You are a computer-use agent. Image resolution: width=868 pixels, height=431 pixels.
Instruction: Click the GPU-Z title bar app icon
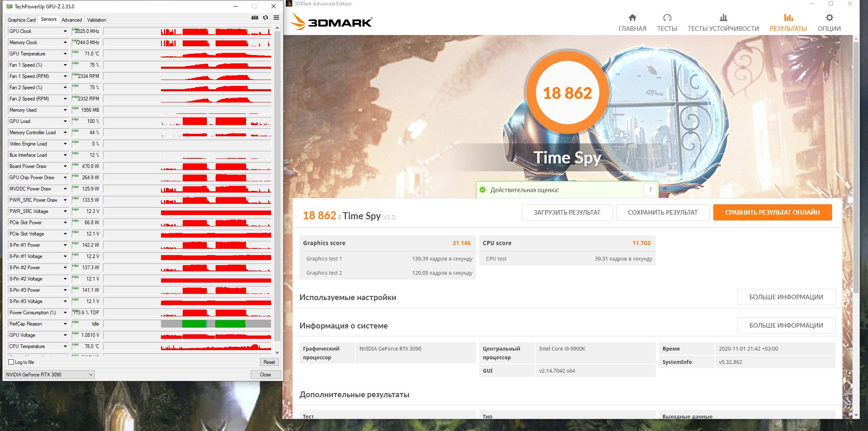point(9,7)
